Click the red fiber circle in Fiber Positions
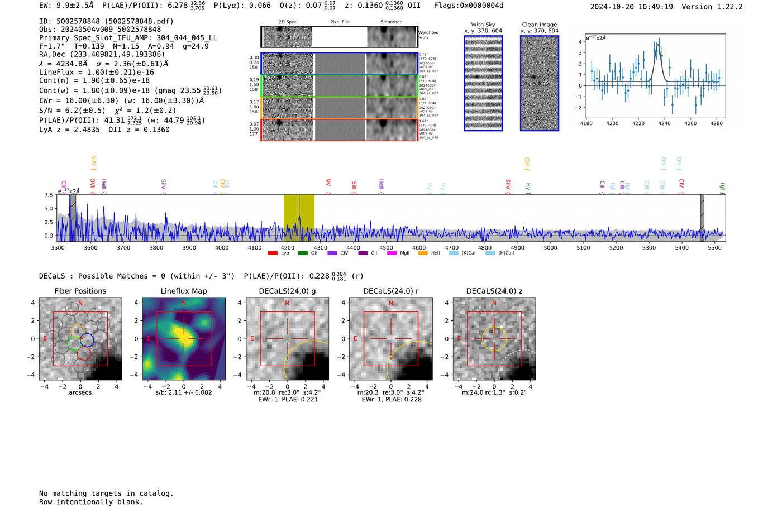The image size is (782, 532). coord(84,353)
